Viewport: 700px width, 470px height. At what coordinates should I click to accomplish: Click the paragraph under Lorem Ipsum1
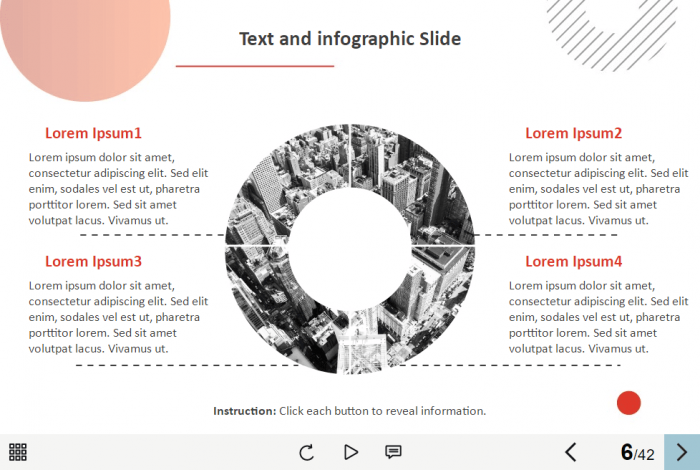click(x=118, y=188)
